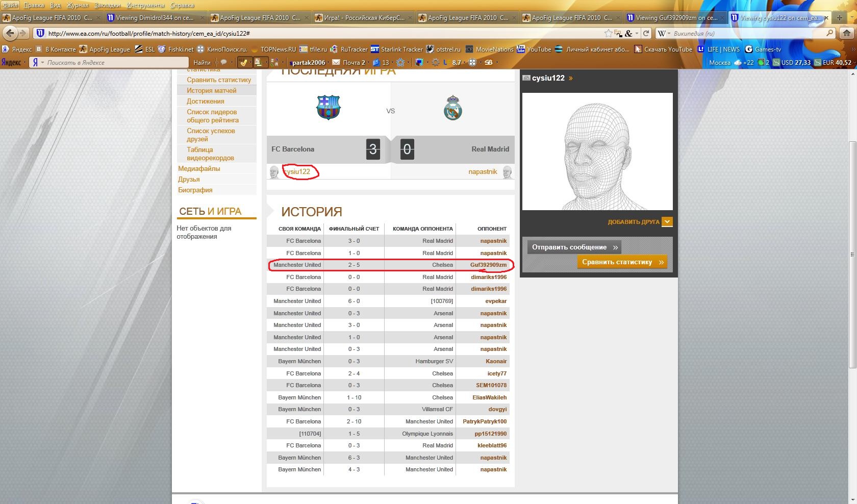Click the USD 27,33 exchange rate
The height and width of the screenshot is (504, 857).
(791, 63)
